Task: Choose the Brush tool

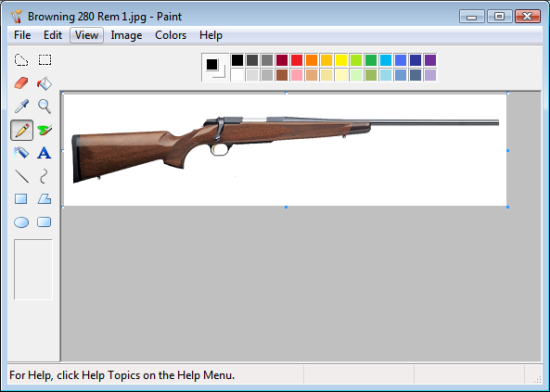Action: 45,130
